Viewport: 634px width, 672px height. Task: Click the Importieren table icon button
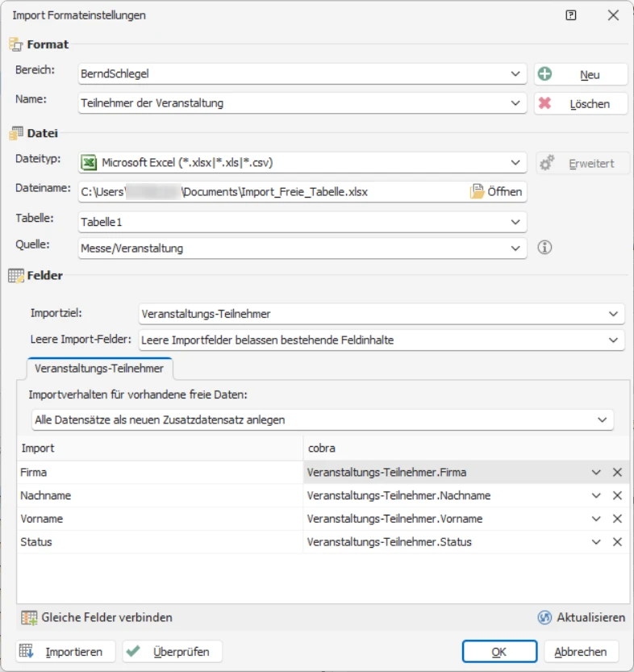(x=27, y=651)
